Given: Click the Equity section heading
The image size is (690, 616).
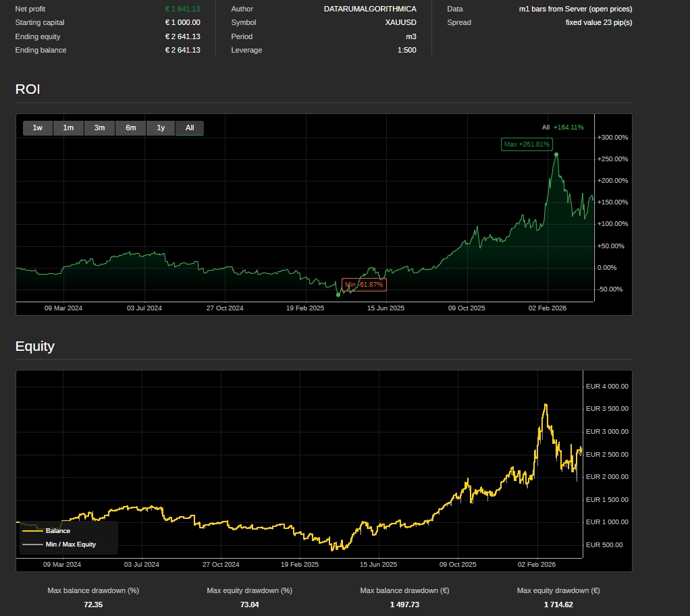Looking at the screenshot, I should (x=35, y=347).
